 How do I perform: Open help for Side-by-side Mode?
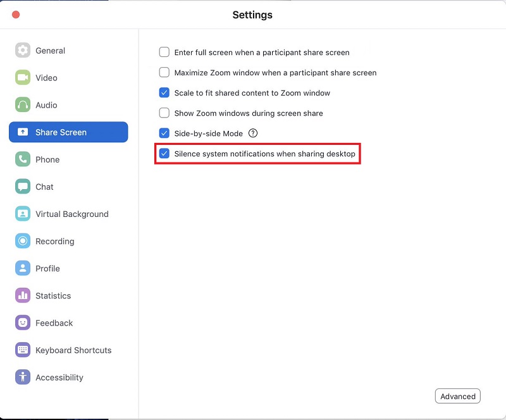click(x=253, y=133)
